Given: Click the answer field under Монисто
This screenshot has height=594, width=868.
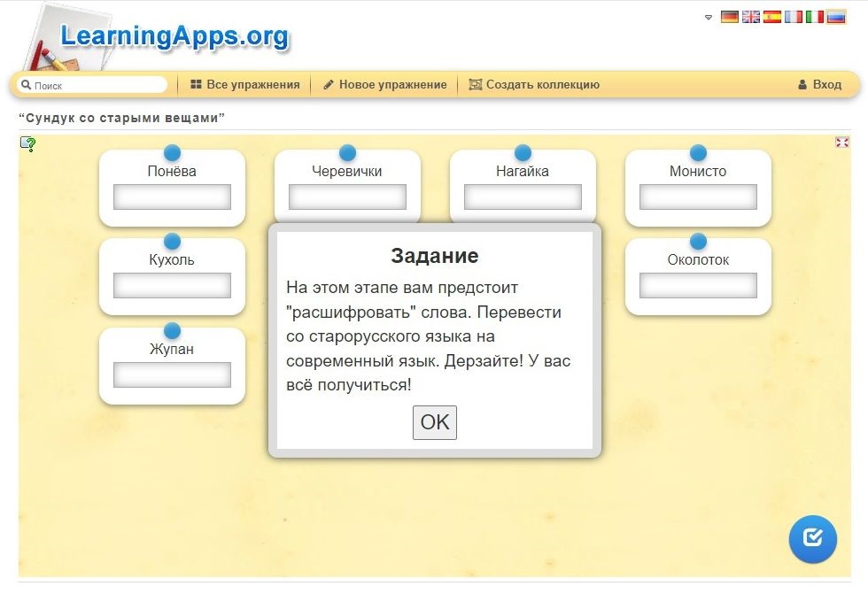Looking at the screenshot, I should click(698, 197).
